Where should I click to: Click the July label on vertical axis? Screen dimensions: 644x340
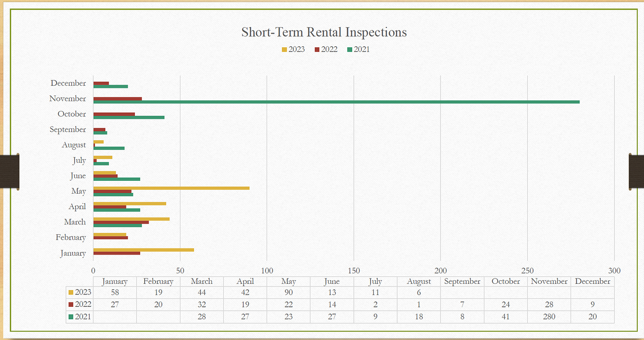click(x=80, y=160)
